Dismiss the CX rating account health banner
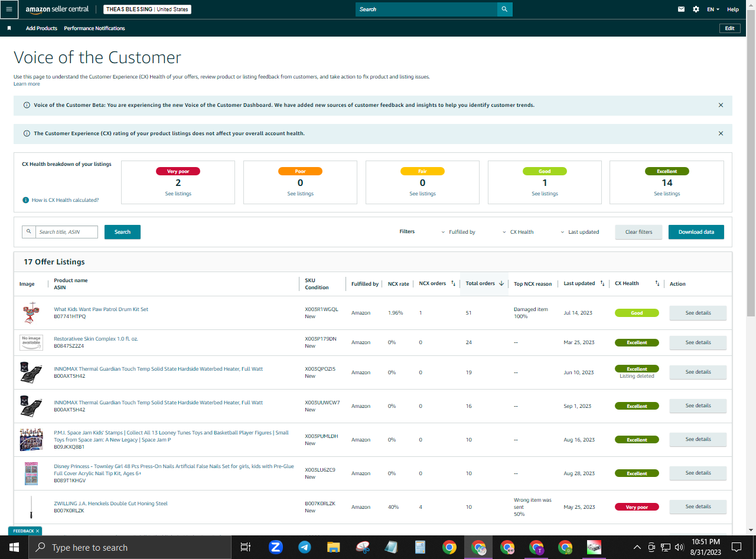Screen dimensions: 756x559 click(x=721, y=133)
